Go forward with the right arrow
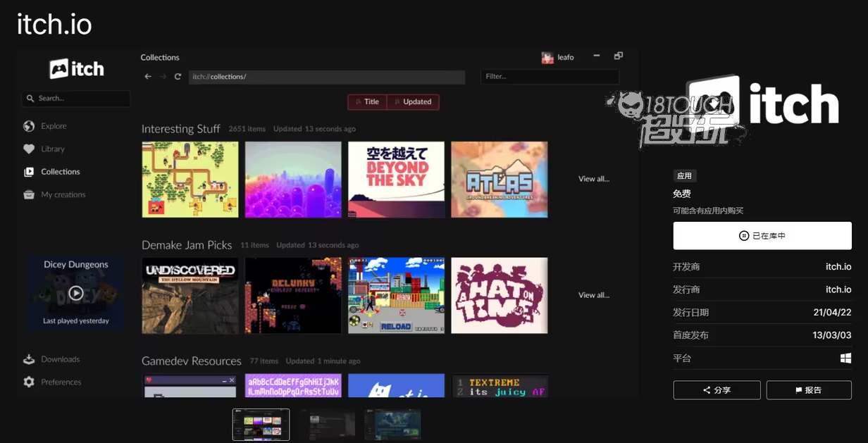Viewport: 868px width, 443px height. pos(163,77)
